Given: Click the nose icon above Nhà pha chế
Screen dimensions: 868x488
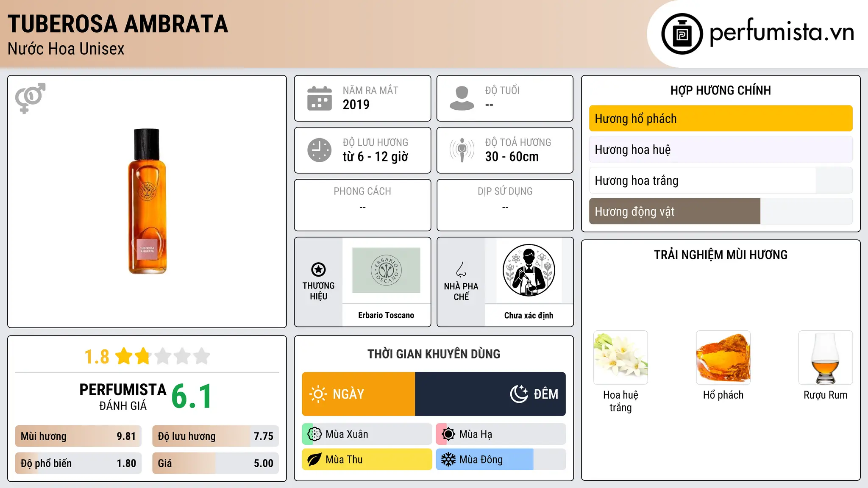Looking at the screenshot, I should click(x=461, y=269).
